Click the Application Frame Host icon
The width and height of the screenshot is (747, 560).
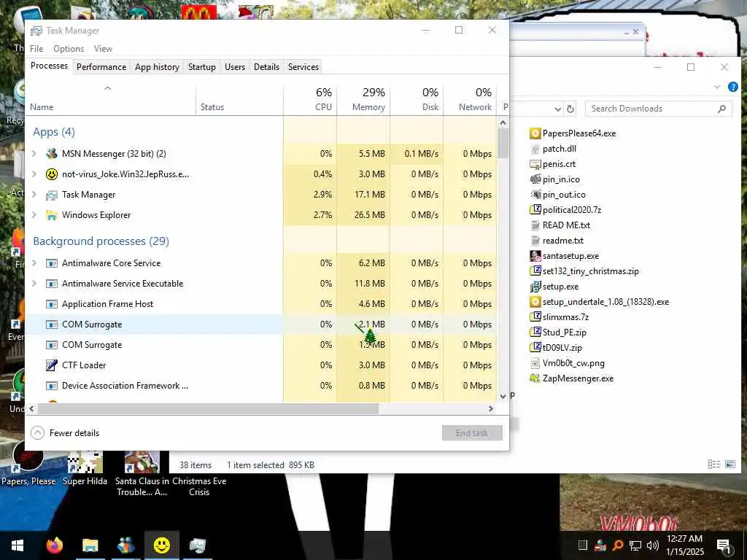coord(52,304)
